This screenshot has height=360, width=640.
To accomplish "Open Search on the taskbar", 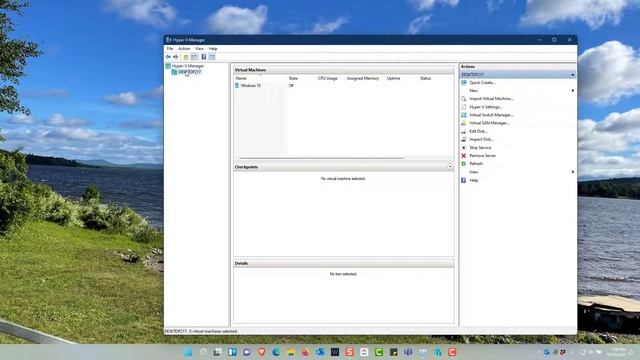I will (x=203, y=352).
